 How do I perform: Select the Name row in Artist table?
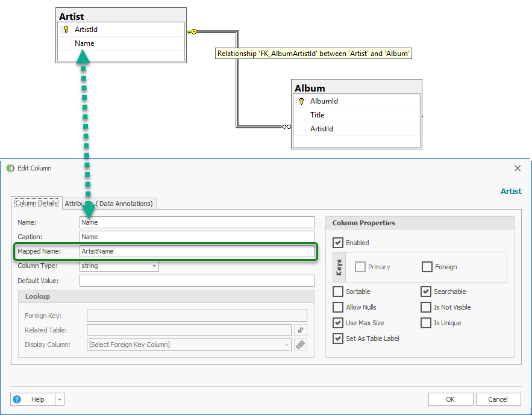click(121, 43)
